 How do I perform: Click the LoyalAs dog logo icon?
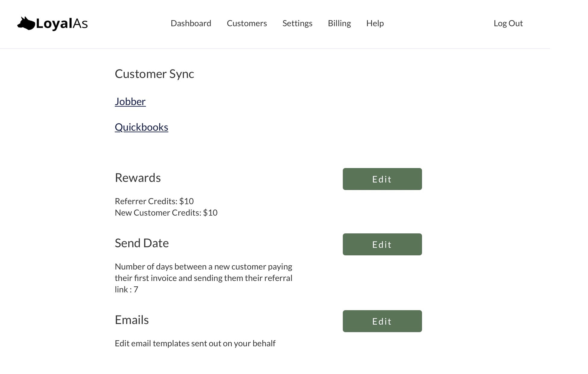pos(26,24)
